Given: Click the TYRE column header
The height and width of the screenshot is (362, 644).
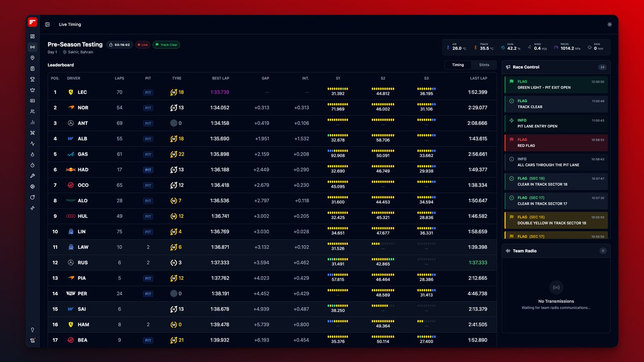Looking at the screenshot, I should [x=177, y=78].
